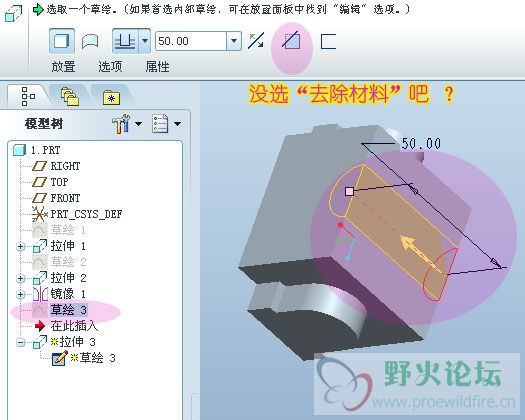Toggle the Remove Material button
Image resolution: width=525 pixels, height=420 pixels.
[x=292, y=41]
